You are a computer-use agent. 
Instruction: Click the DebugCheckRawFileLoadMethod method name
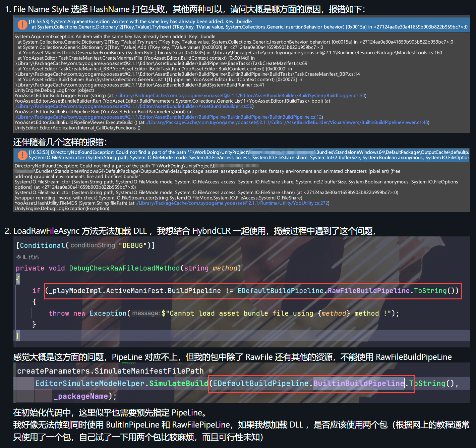[124, 268]
